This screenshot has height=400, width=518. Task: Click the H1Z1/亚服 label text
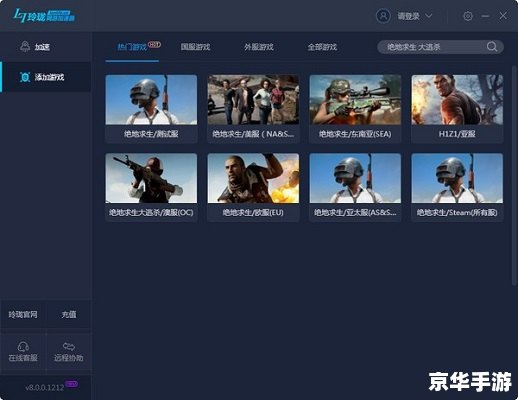click(457, 134)
